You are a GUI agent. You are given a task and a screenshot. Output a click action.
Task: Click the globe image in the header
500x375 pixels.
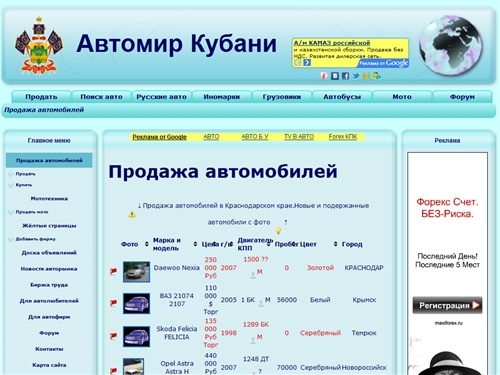tap(451, 46)
